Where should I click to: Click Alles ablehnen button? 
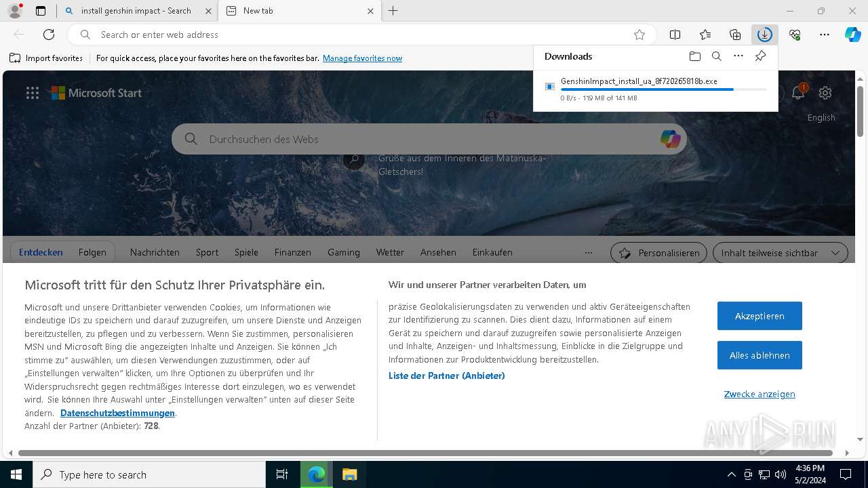759,355
